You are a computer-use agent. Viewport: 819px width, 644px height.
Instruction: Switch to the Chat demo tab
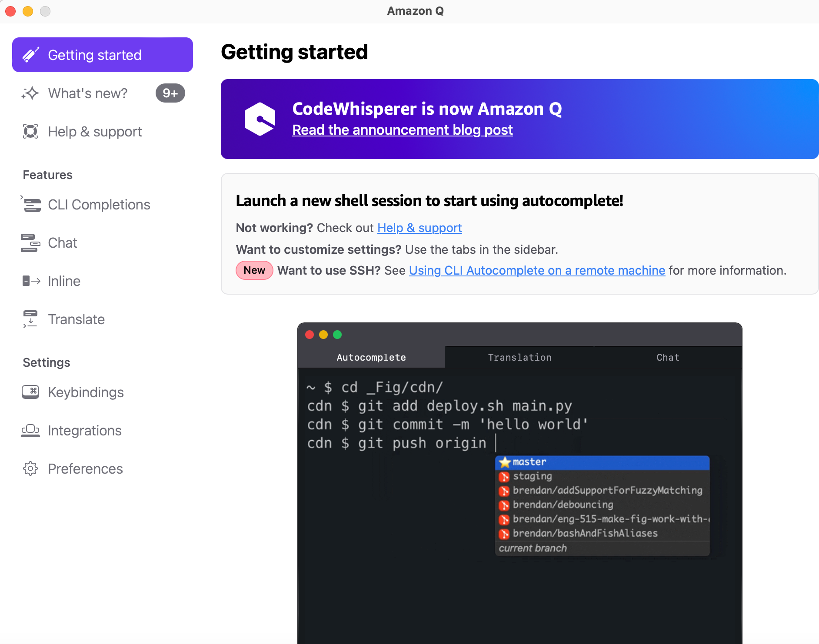click(668, 357)
